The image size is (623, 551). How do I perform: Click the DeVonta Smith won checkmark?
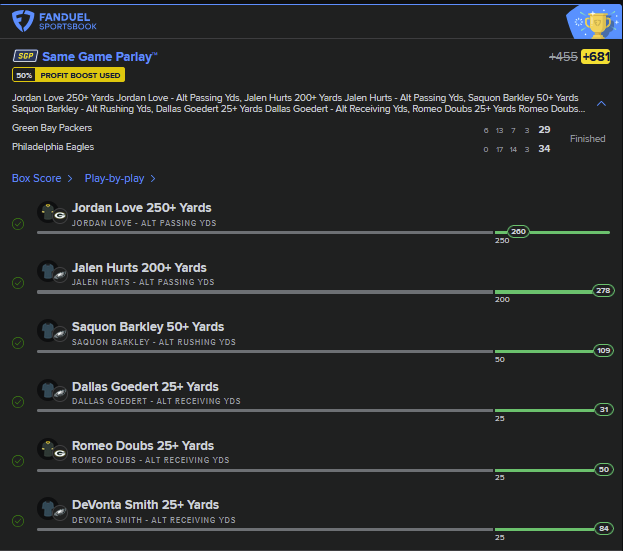pyautogui.click(x=18, y=520)
